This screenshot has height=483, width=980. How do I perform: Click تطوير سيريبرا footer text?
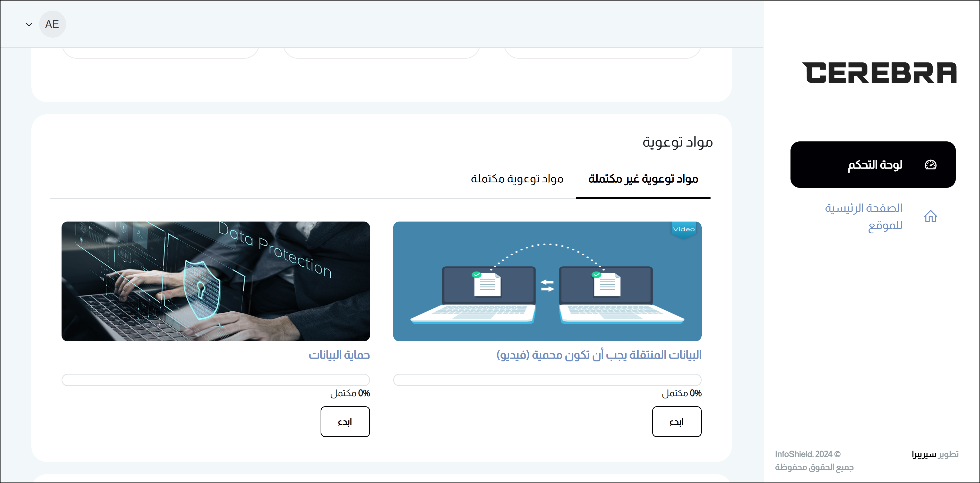click(935, 454)
